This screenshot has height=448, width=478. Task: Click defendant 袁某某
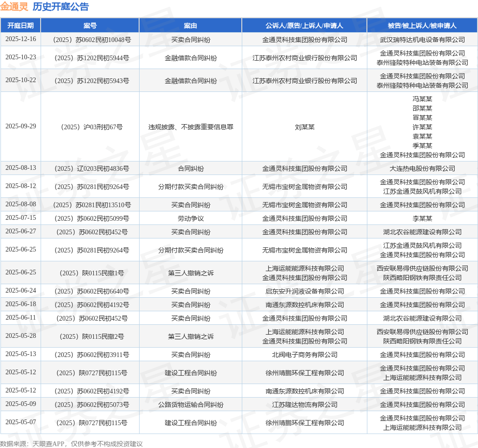coord(422,136)
